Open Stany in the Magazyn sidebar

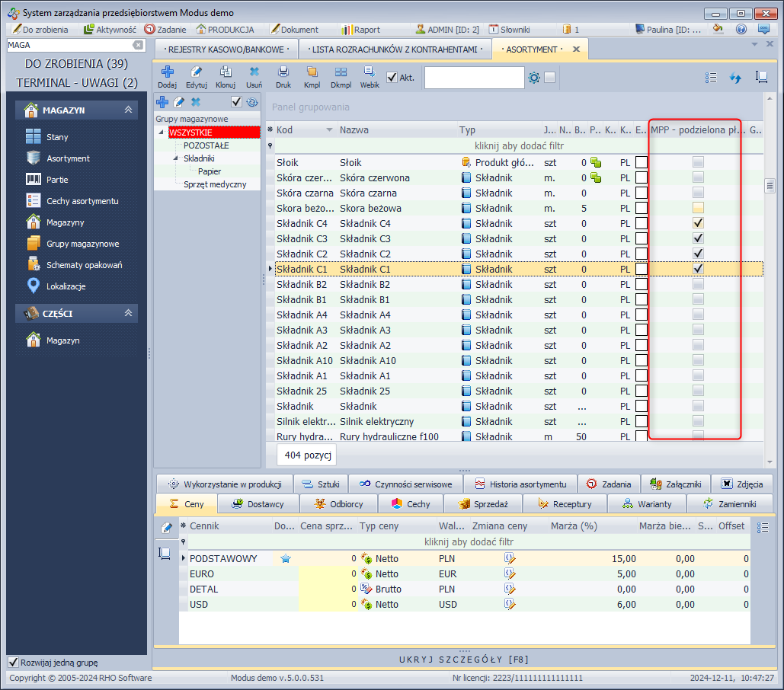(57, 137)
